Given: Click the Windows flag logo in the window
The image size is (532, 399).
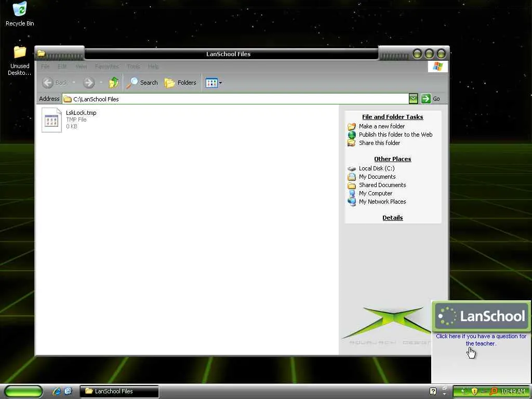Looking at the screenshot, I should pos(437,66).
